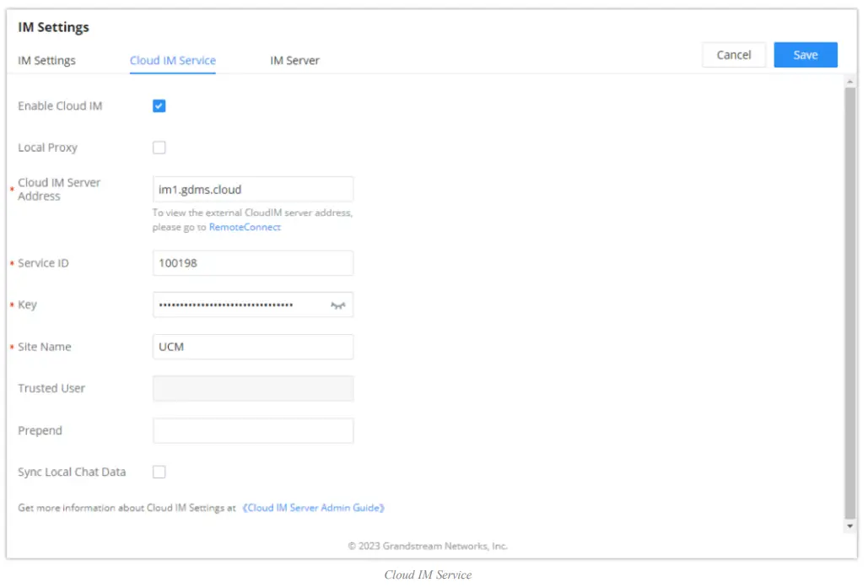Open the Cloud IM Server Admin Guide link
Viewport: 868px width, 588px height.
tap(314, 508)
